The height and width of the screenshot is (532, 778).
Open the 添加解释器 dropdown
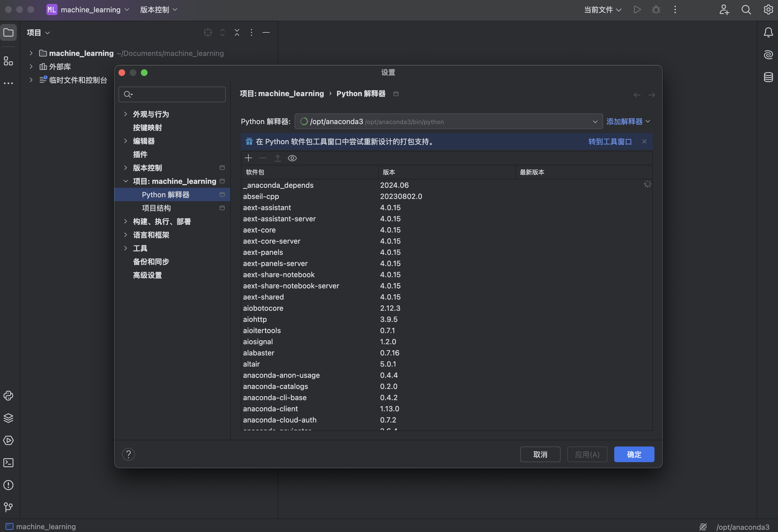[x=628, y=121]
